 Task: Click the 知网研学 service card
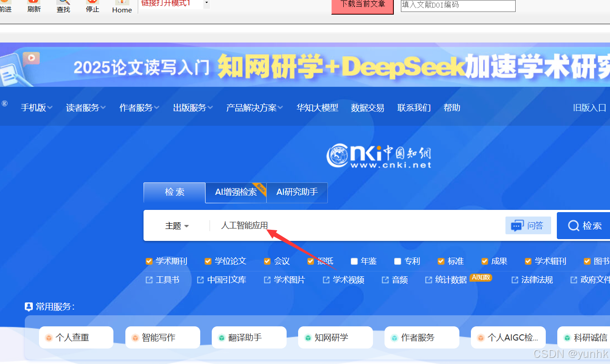[x=335, y=337]
